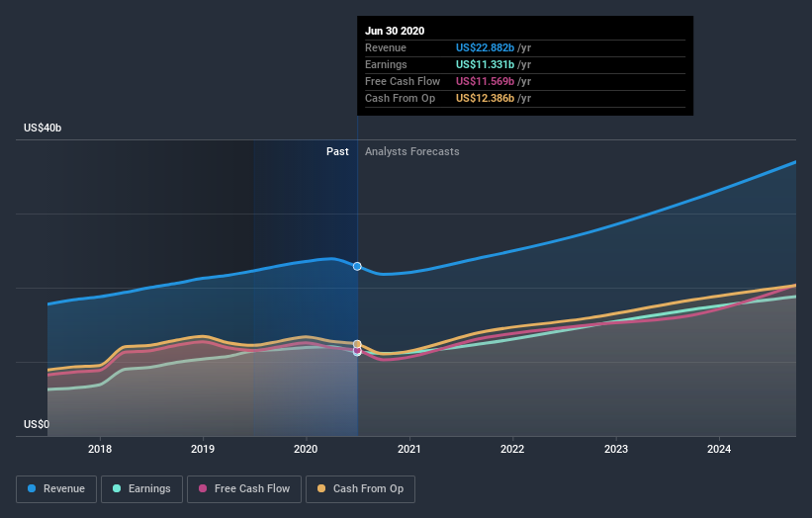Click the US$40b y-axis label
The image size is (812, 518).
(43, 128)
